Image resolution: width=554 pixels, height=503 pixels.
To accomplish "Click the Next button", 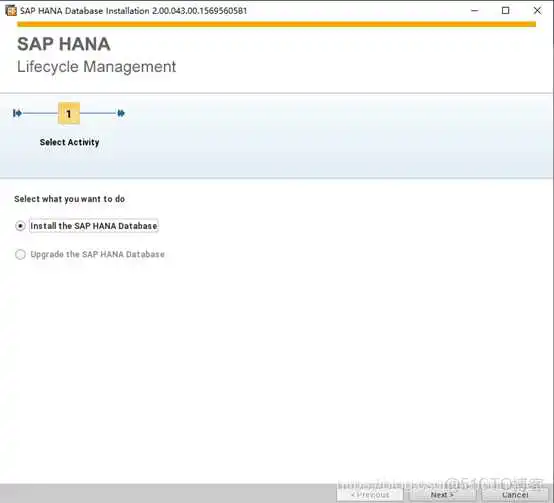I will [442, 495].
